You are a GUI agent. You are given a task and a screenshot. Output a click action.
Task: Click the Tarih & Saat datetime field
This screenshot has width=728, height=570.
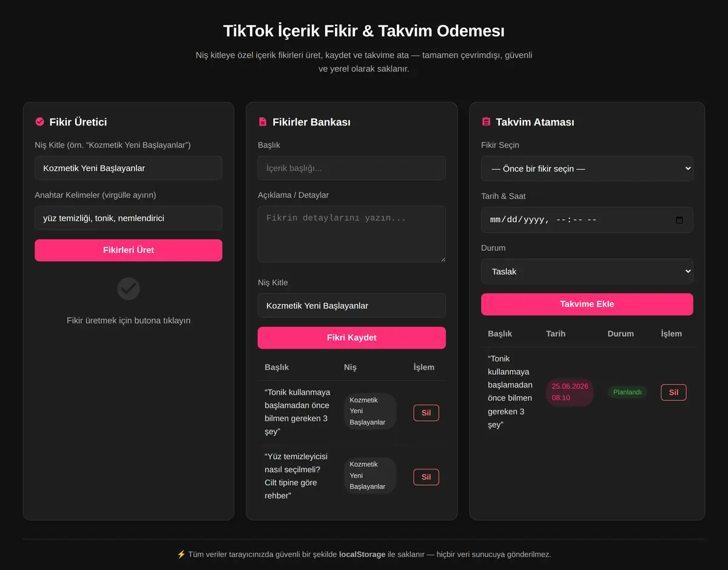[x=587, y=220]
